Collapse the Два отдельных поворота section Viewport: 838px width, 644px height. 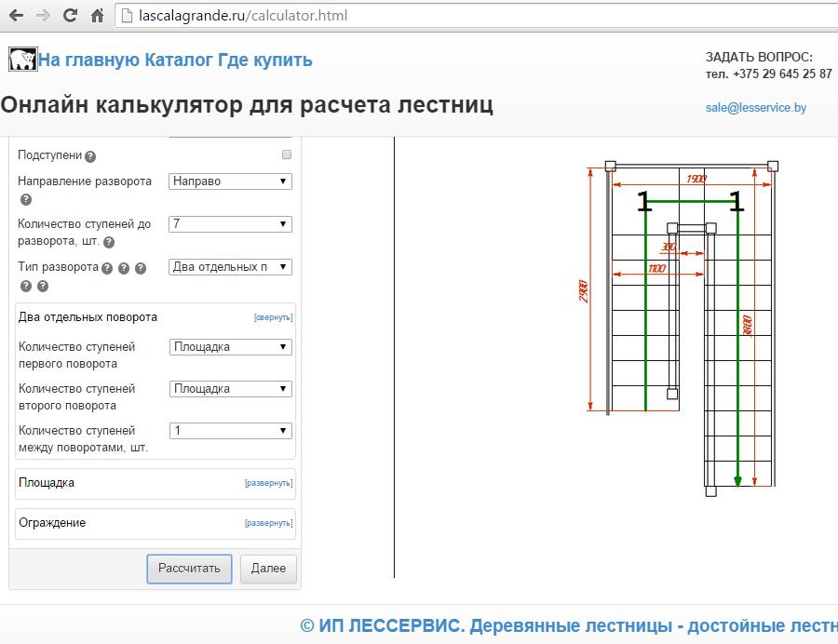coord(273,317)
